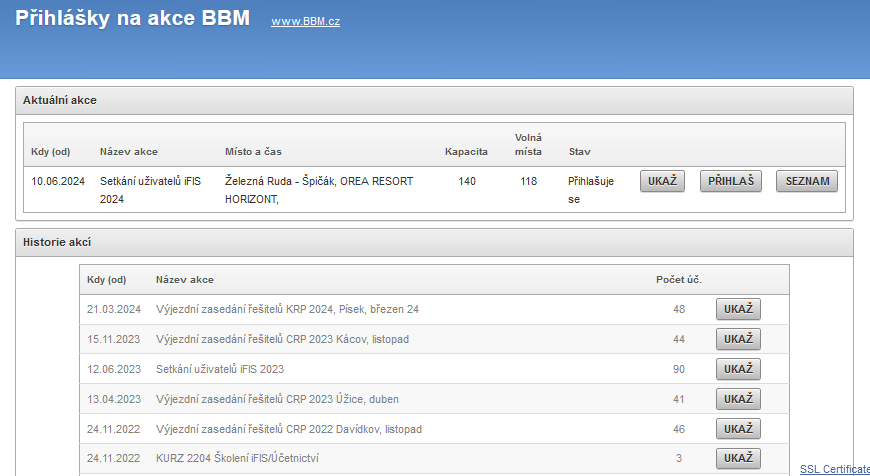Click the participant count 46
This screenshot has height=476, width=870.
679,429
